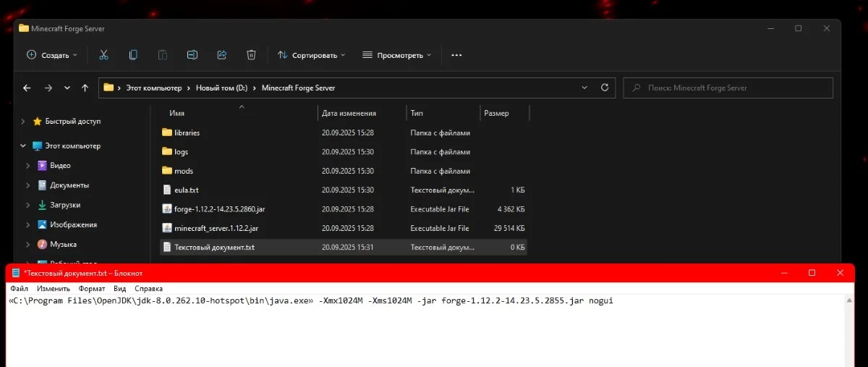Open the Справка menu in Notepad
868x367 pixels.
click(x=148, y=288)
